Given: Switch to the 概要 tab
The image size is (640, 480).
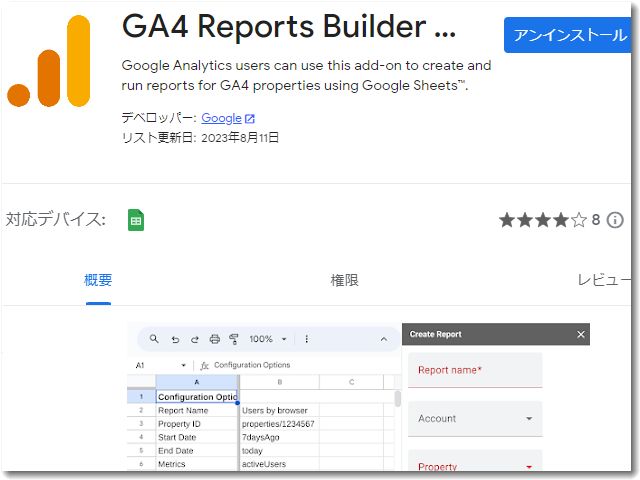Looking at the screenshot, I should (98, 280).
